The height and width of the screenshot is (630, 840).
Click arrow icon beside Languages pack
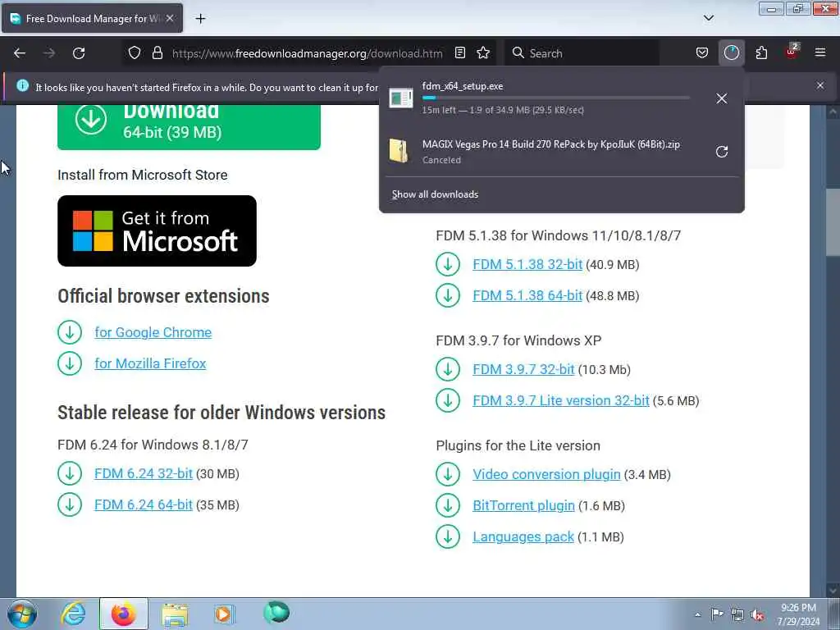pyautogui.click(x=448, y=536)
